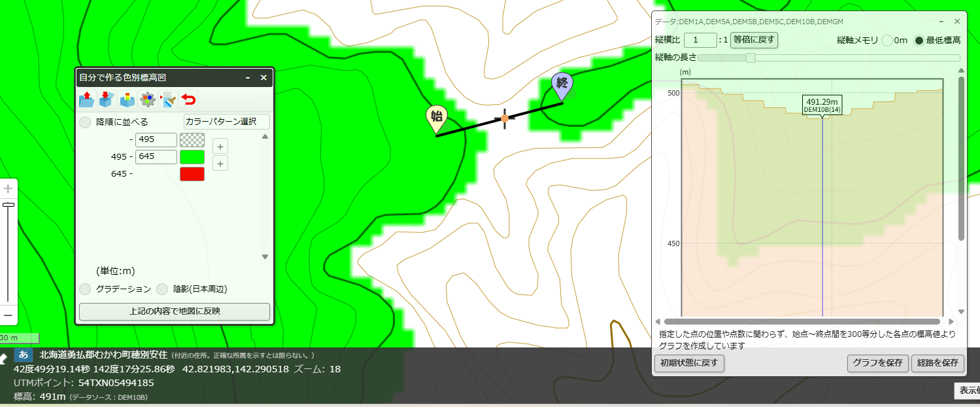Click the 上記の内容で地図に反映 button
This screenshot has height=407, width=980.
point(175,311)
